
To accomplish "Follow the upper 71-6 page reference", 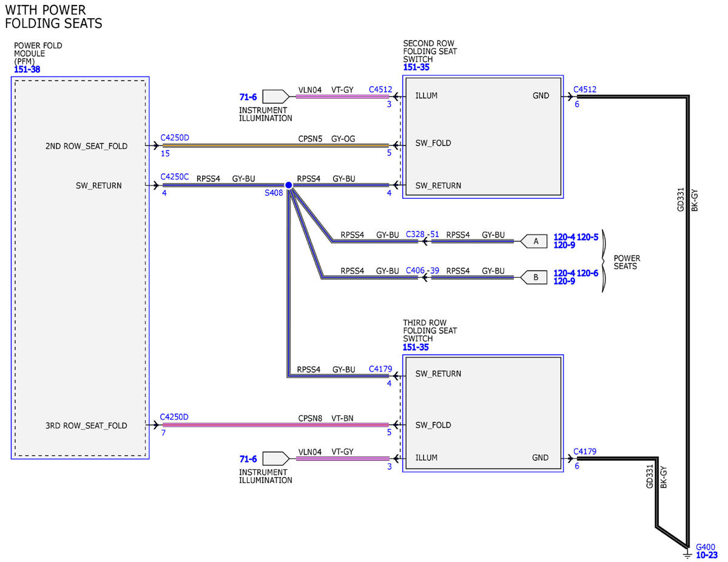I will (248, 96).
